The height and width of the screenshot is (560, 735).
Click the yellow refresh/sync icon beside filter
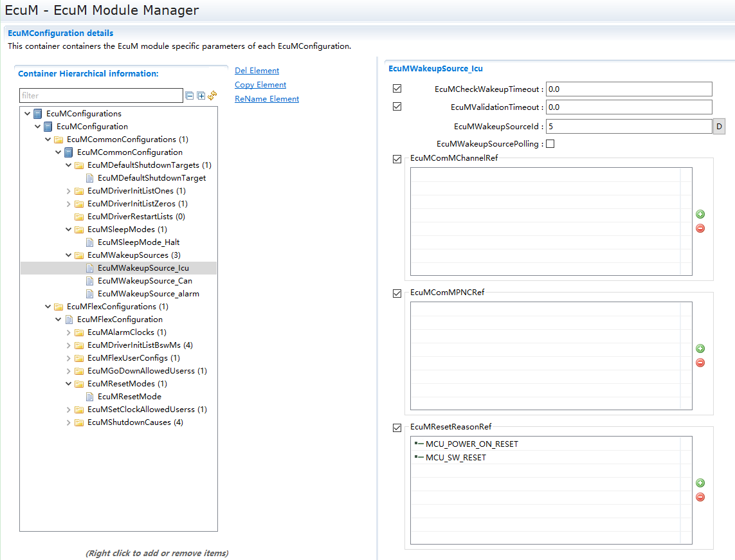click(x=212, y=96)
